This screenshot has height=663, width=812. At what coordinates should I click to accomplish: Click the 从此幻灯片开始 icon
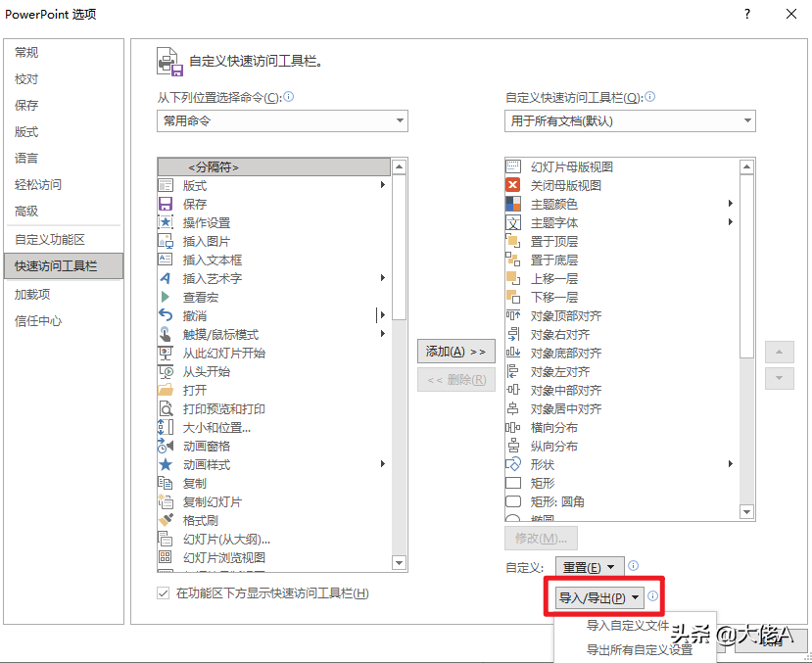[166, 353]
